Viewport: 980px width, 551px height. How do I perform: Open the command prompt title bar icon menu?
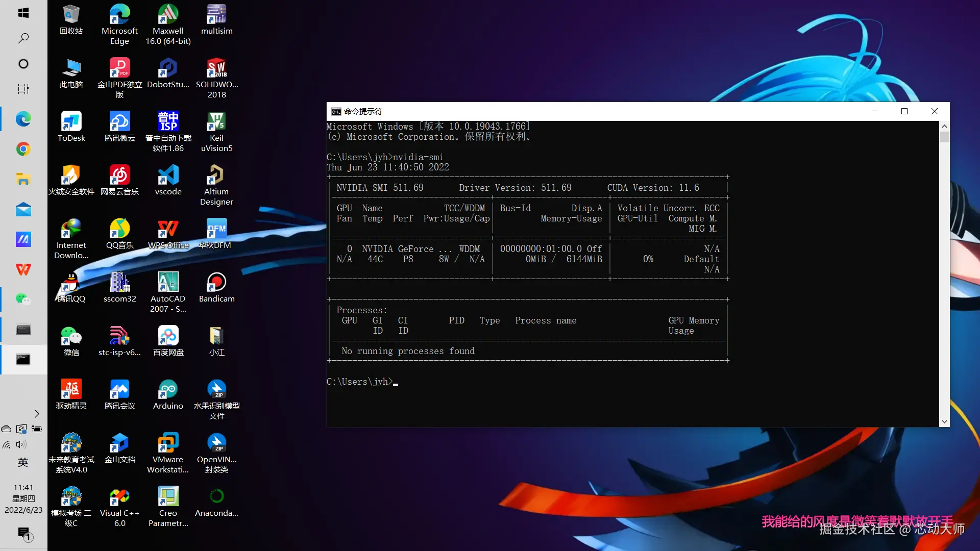tap(336, 111)
